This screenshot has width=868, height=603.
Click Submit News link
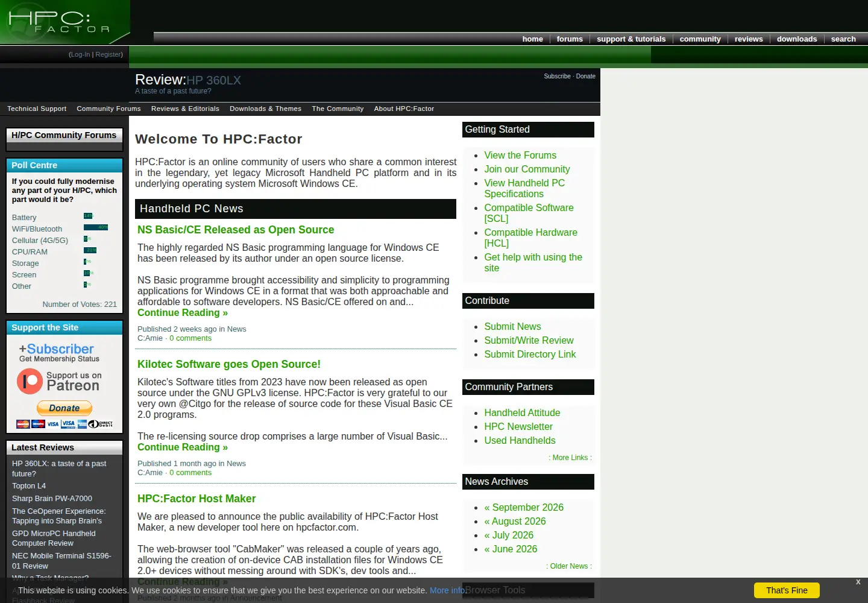click(512, 327)
